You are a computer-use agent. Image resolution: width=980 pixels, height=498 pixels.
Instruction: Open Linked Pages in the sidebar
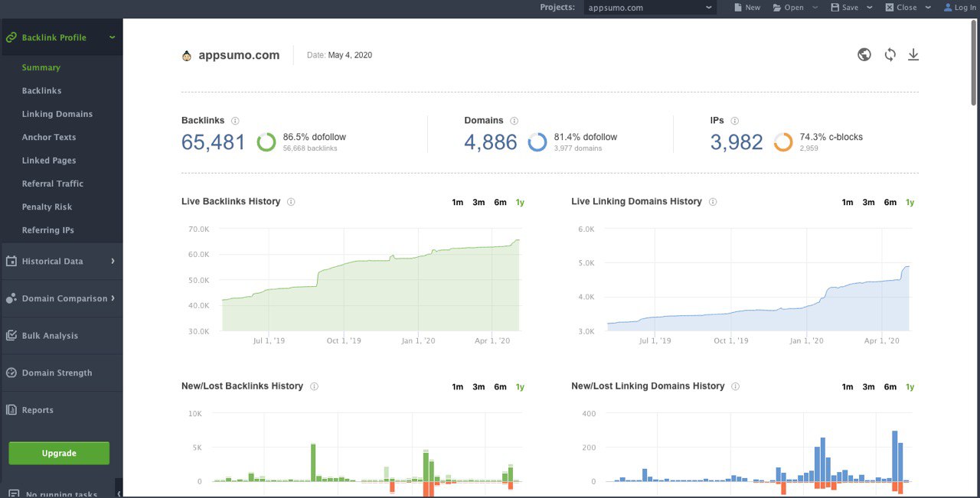pyautogui.click(x=49, y=161)
